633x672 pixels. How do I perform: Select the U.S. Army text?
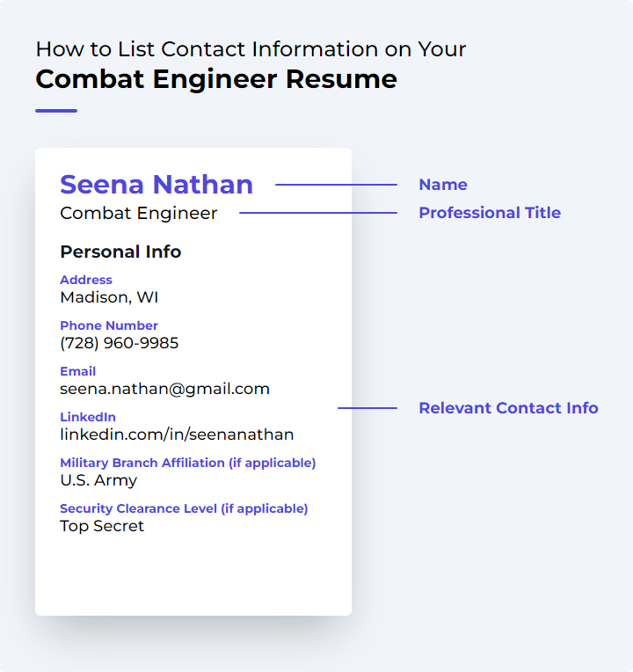coord(98,480)
